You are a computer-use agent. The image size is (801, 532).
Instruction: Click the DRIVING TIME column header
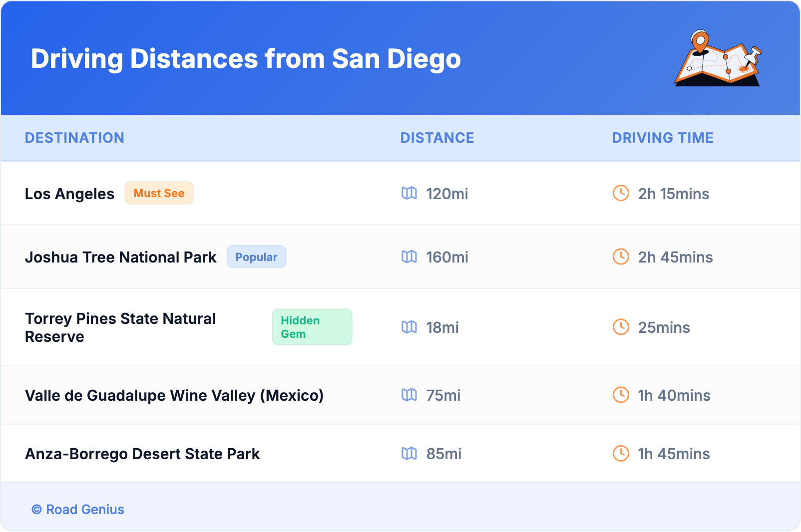point(663,138)
